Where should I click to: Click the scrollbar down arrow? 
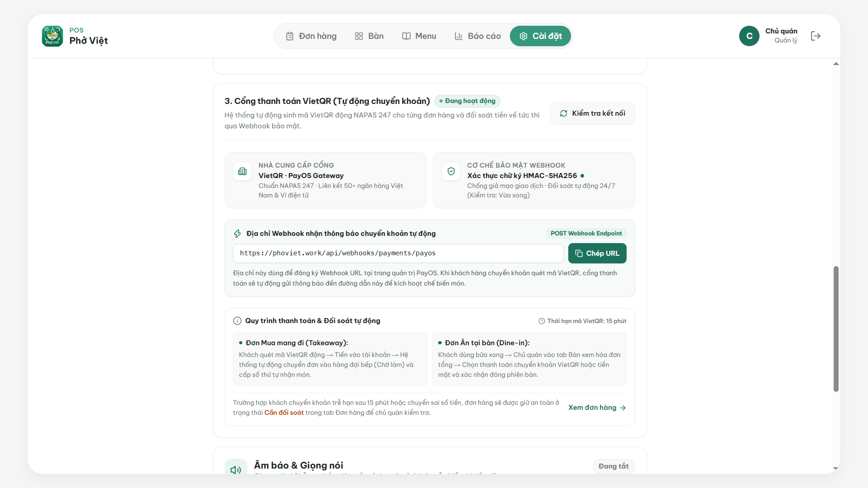pos(836,469)
